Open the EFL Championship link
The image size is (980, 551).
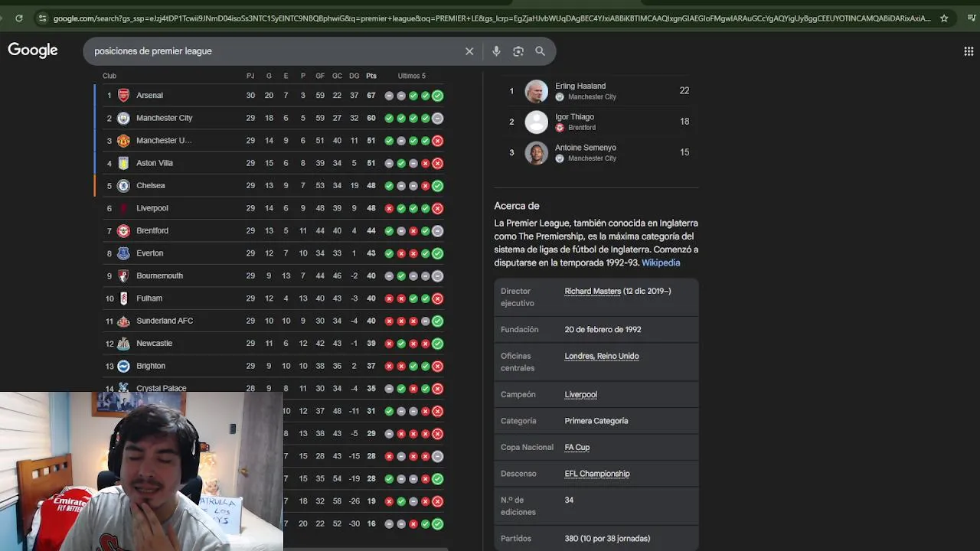pyautogui.click(x=597, y=474)
